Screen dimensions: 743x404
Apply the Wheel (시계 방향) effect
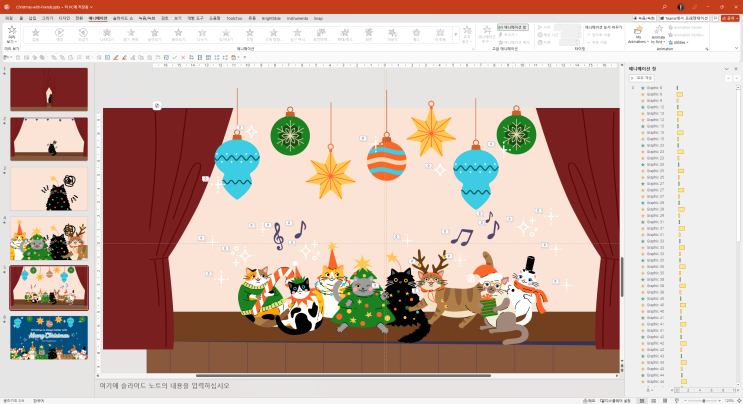(273, 35)
